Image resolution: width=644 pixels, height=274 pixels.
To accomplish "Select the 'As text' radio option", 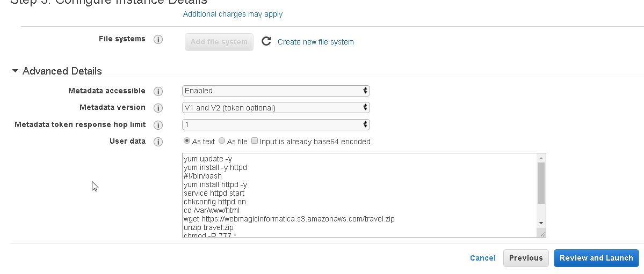I will 187,142.
